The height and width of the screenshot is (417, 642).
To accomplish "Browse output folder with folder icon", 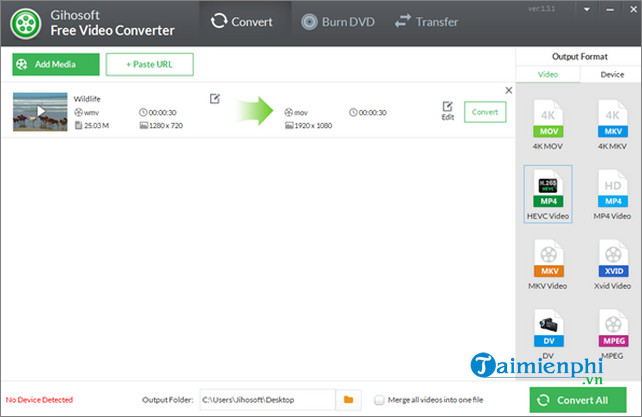I will (x=348, y=400).
